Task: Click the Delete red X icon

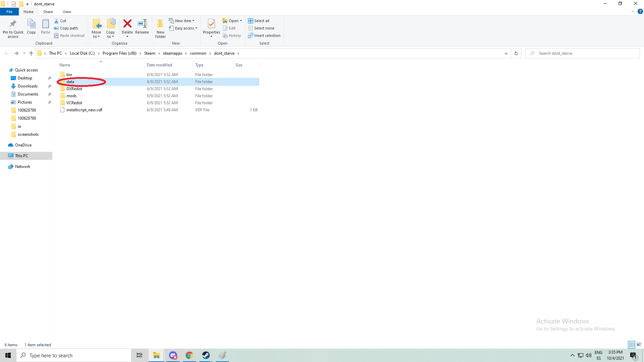Action: 127,24
